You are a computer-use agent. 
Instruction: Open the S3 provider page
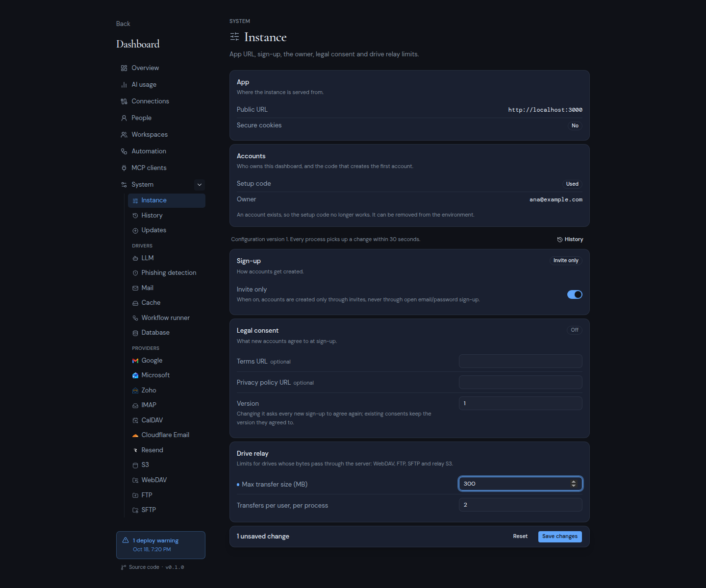[167, 465]
